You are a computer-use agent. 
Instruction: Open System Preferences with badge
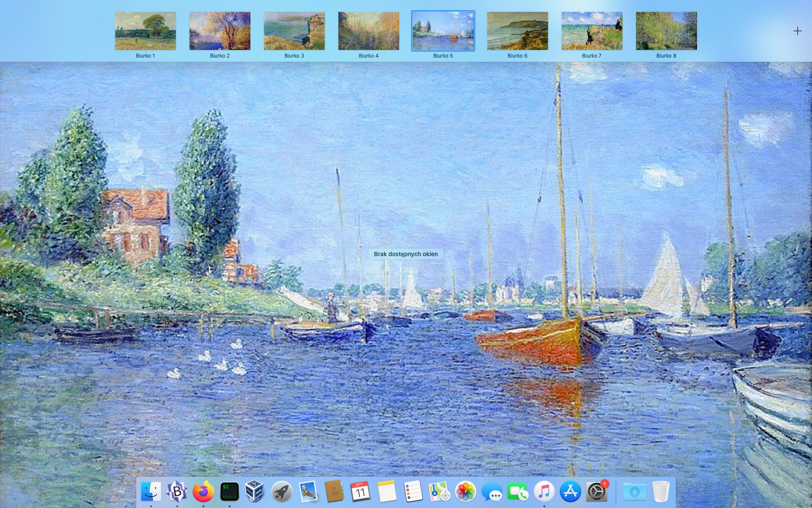click(x=596, y=491)
